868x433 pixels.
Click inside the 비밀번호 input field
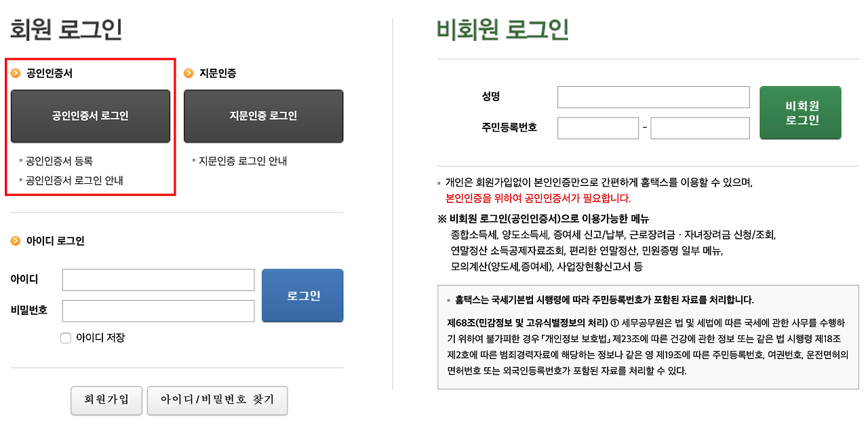pos(158,311)
